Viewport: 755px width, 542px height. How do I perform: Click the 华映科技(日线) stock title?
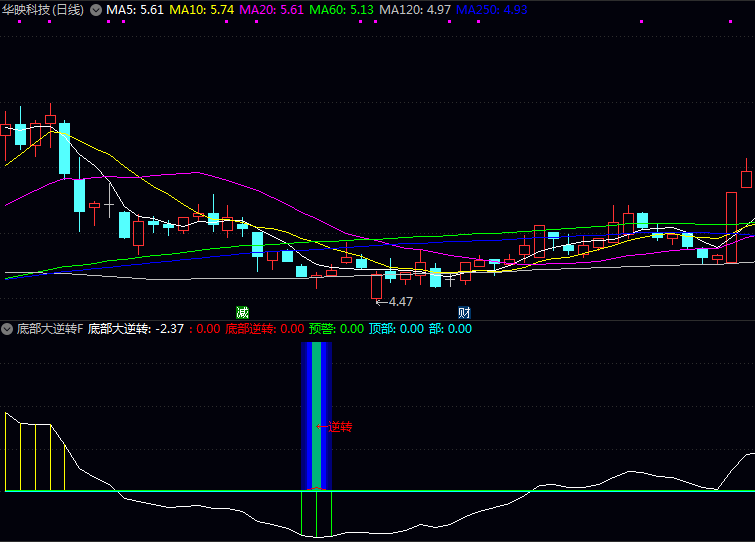tap(43, 9)
